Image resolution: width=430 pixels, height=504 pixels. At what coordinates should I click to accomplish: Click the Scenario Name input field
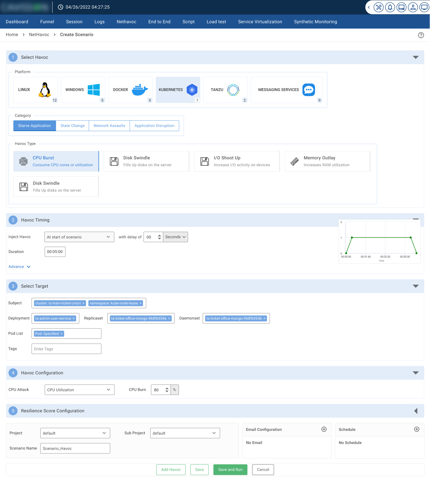(75, 448)
